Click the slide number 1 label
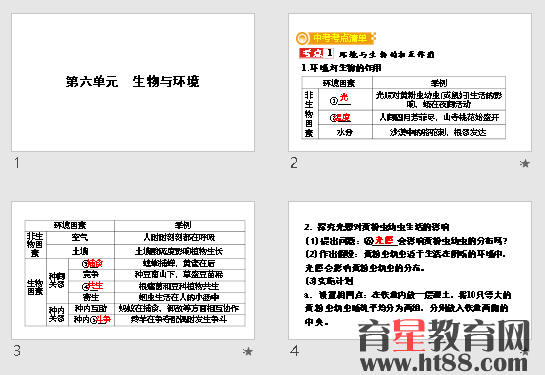The height and width of the screenshot is (375, 545). (x=17, y=163)
